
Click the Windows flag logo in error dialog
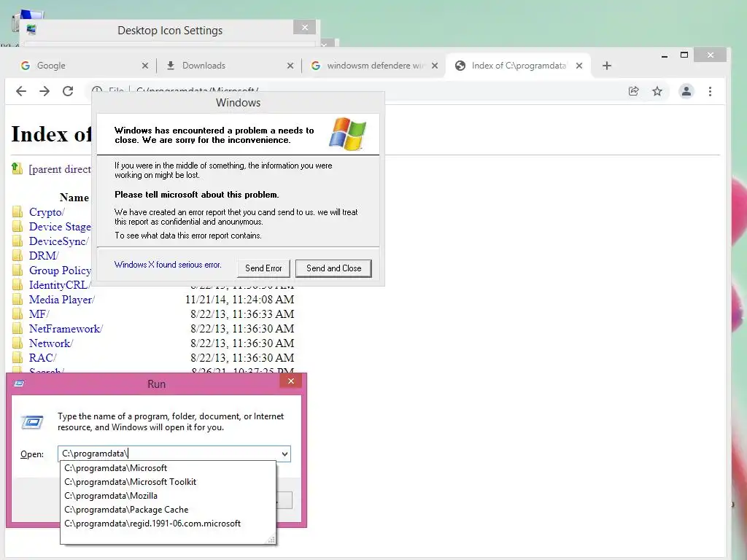348,134
